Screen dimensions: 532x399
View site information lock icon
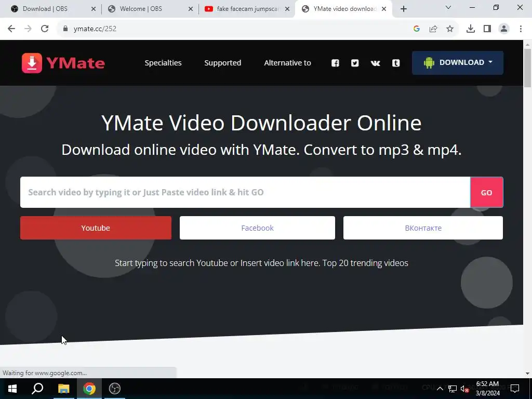(x=65, y=29)
